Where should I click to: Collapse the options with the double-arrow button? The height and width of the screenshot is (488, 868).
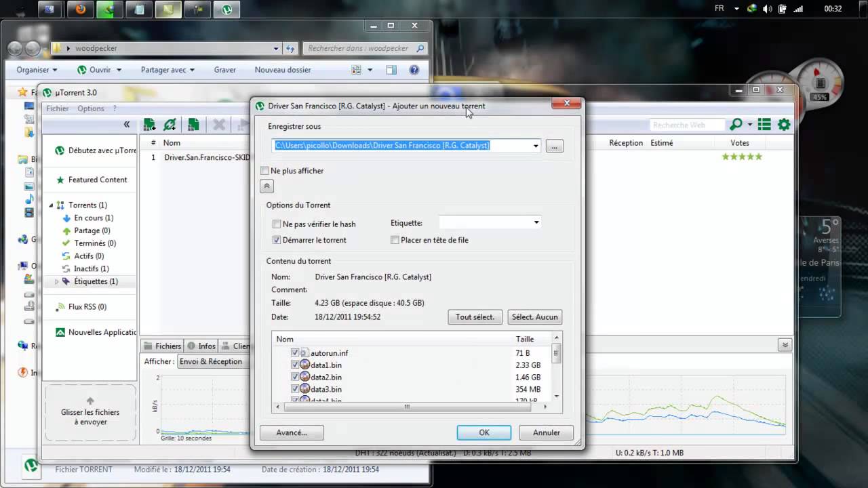click(267, 186)
